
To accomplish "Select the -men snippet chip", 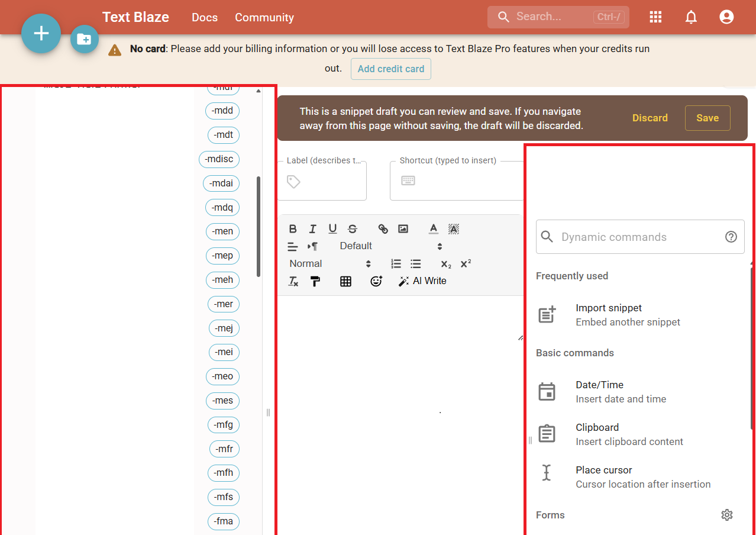I will point(223,231).
